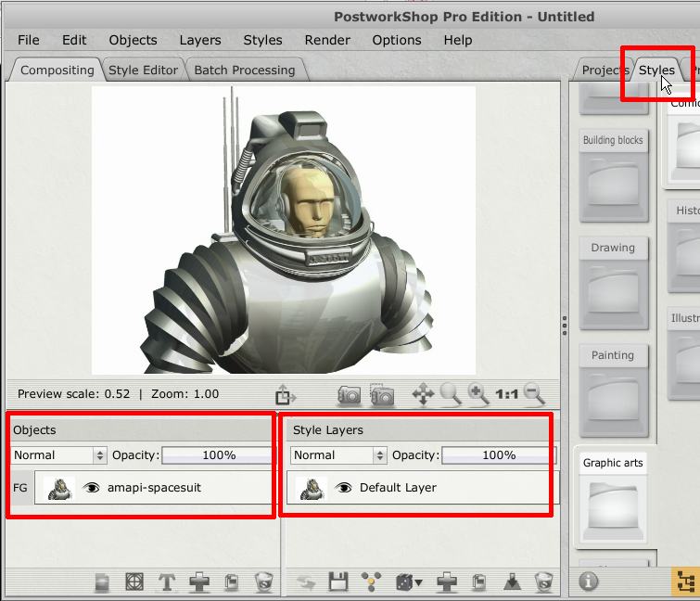Reset preview zoom with 1:1 icon
This screenshot has height=601, width=700.
point(506,394)
